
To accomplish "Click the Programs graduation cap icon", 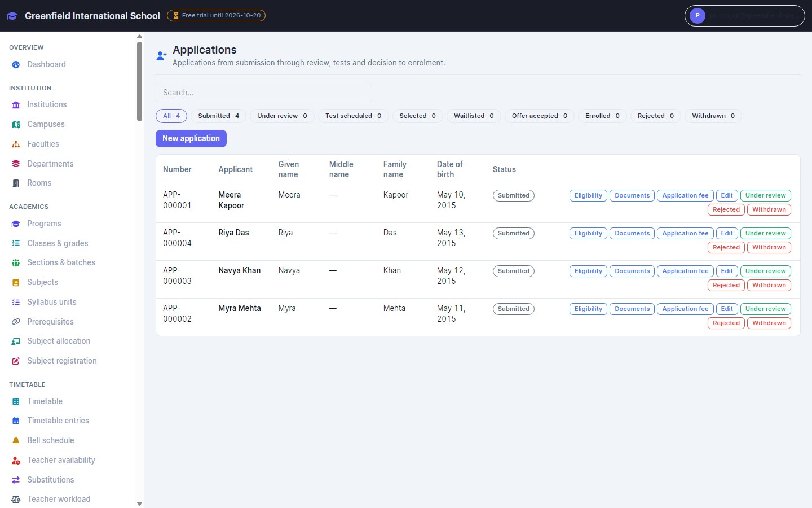I will [16, 224].
